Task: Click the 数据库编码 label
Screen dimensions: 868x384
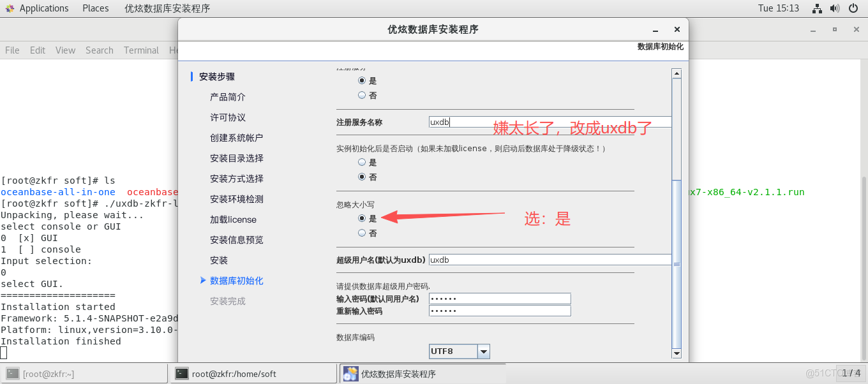Action: (x=355, y=337)
